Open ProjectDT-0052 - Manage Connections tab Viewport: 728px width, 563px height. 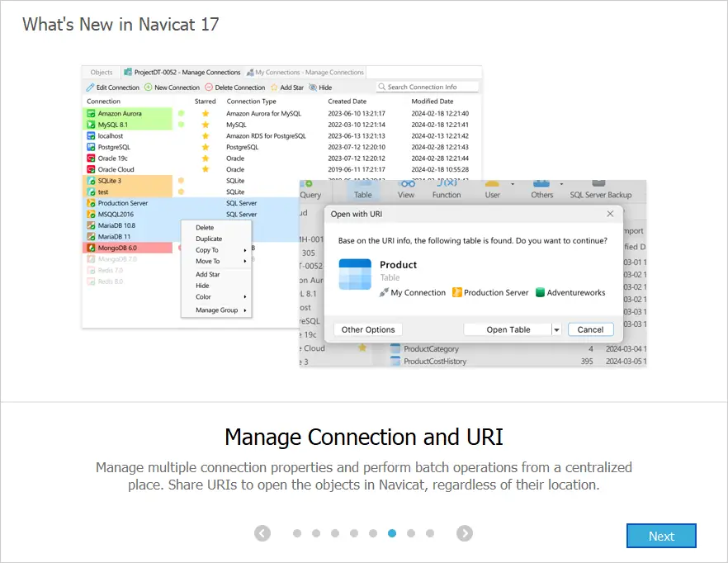pos(182,73)
